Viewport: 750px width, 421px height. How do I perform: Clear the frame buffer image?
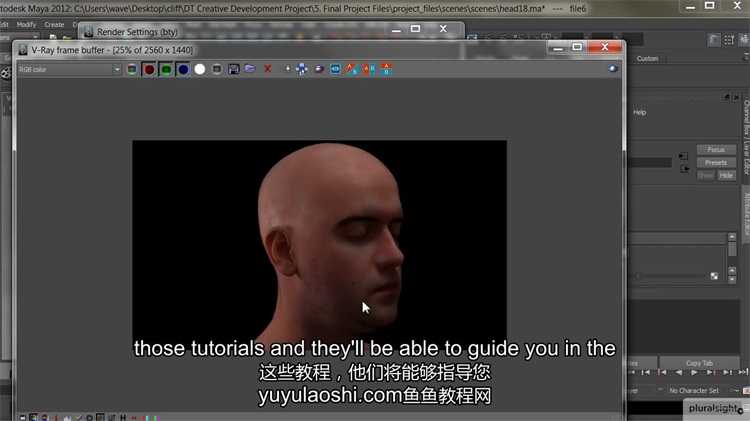268,69
